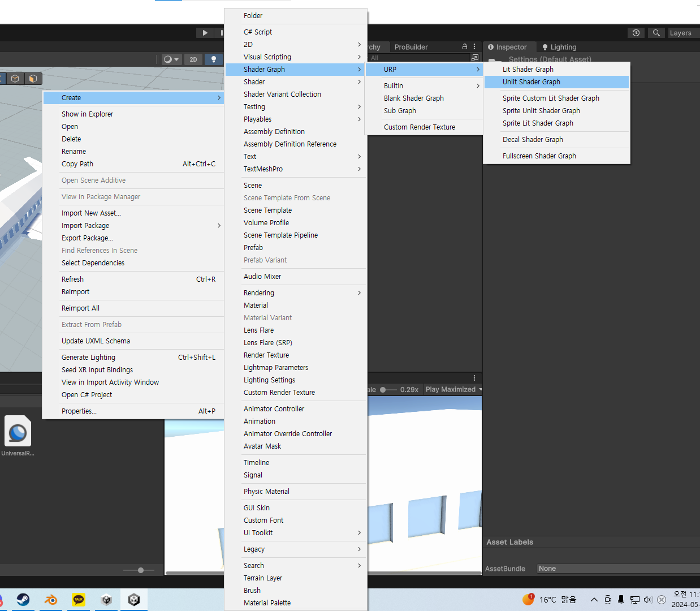Toggle scene lighting with the light bulb
Image resolution: width=700 pixels, height=611 pixels.
pyautogui.click(x=214, y=59)
